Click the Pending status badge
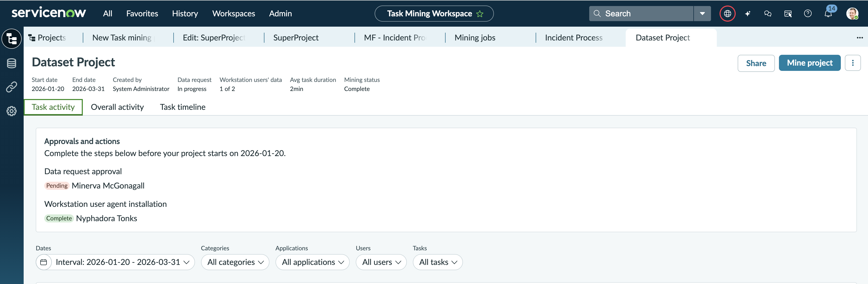 57,186
